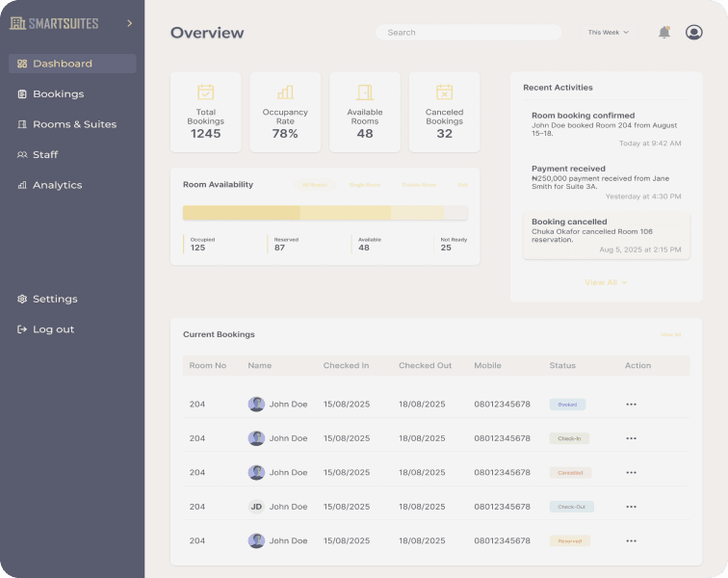This screenshot has height=578, width=728.
Task: Focus the Search input field
Action: (468, 33)
